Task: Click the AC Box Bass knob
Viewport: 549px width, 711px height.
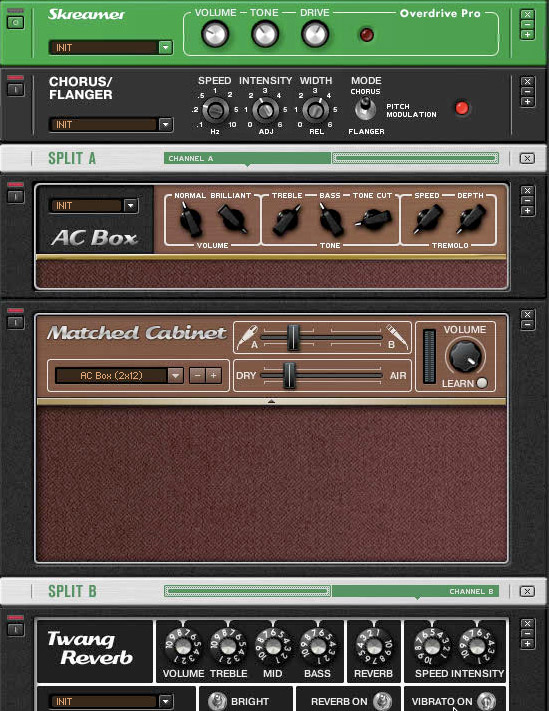Action: pos(331,220)
